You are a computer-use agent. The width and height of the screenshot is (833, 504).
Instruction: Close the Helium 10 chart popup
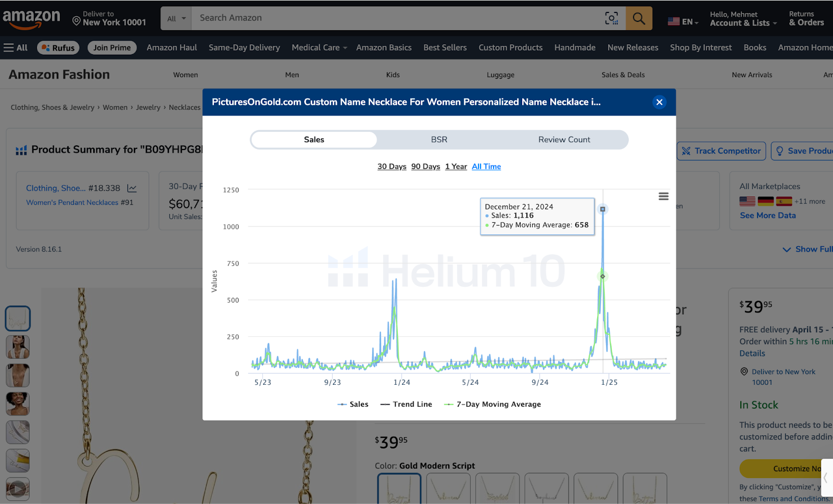659,102
